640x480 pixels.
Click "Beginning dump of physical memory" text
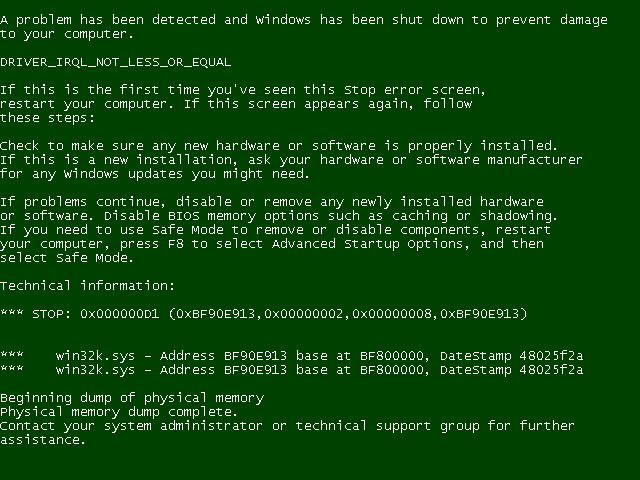coord(132,398)
